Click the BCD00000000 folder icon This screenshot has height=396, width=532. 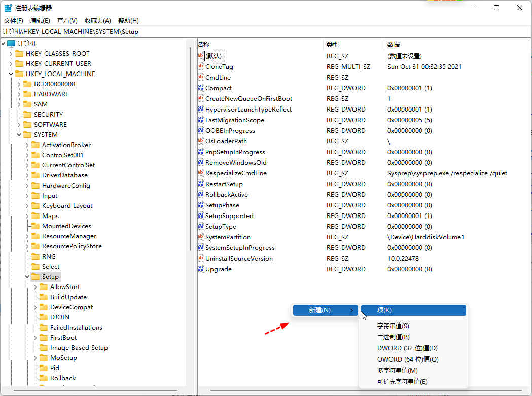tap(27, 84)
